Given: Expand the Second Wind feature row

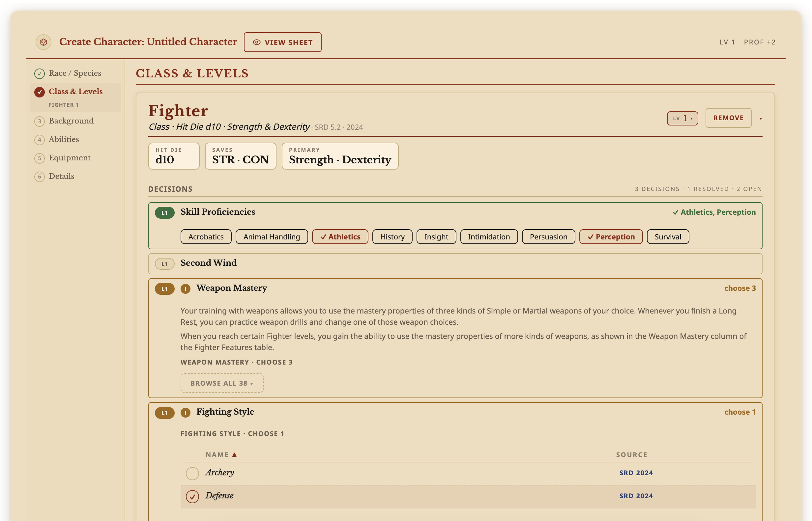Looking at the screenshot, I should 455,264.
